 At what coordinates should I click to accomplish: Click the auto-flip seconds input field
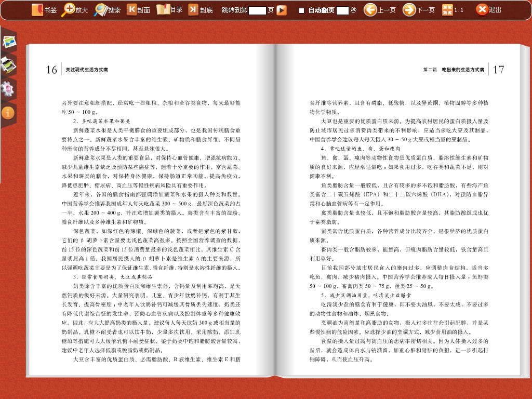[342, 10]
